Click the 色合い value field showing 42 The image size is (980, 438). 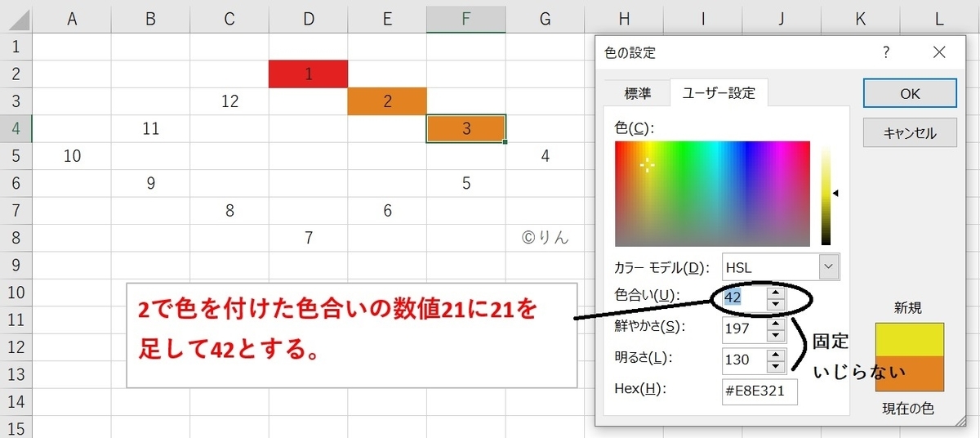coord(744,297)
